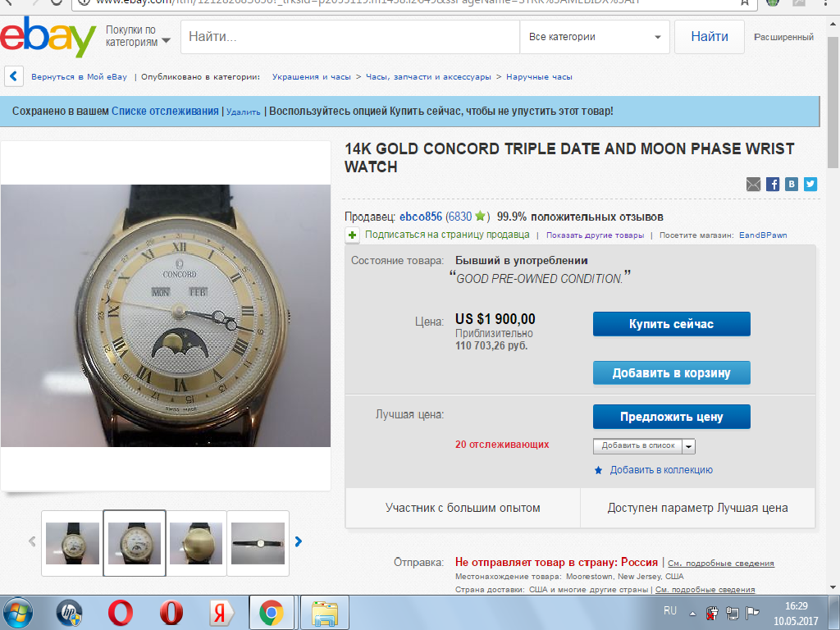
Task: Share listing on Twitter icon
Action: [810, 185]
